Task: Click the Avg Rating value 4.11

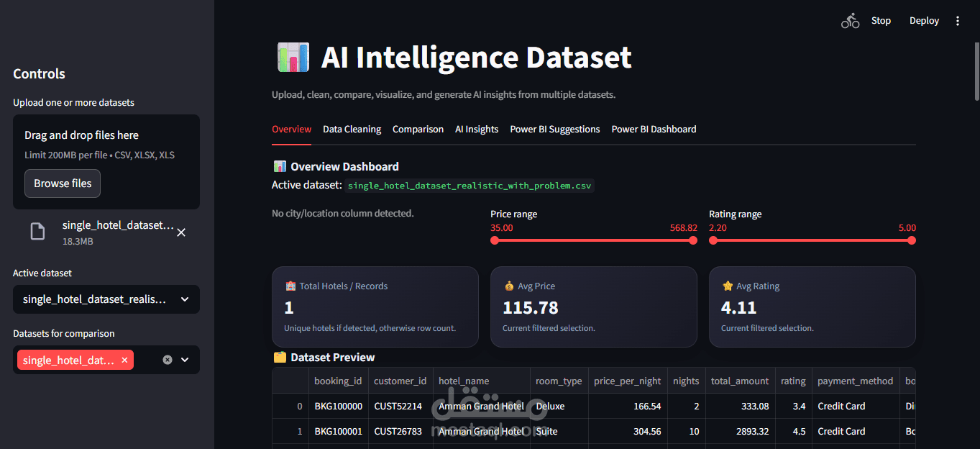Action: [x=739, y=308]
